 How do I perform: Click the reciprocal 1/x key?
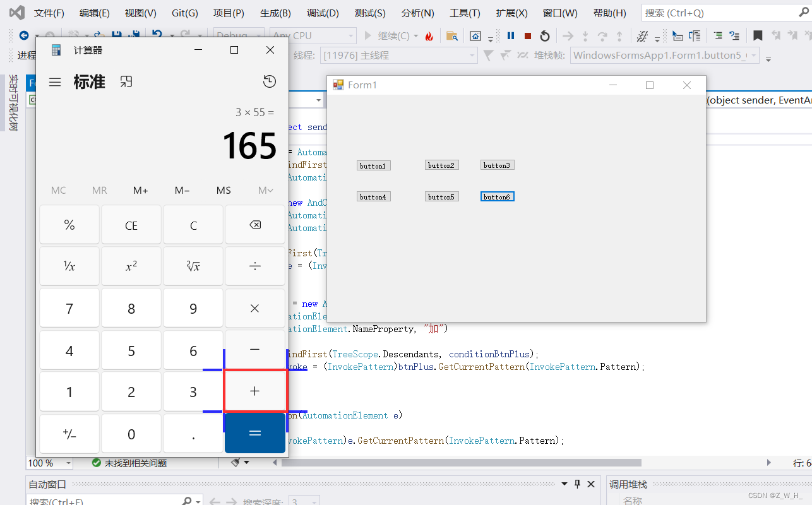pos(69,266)
